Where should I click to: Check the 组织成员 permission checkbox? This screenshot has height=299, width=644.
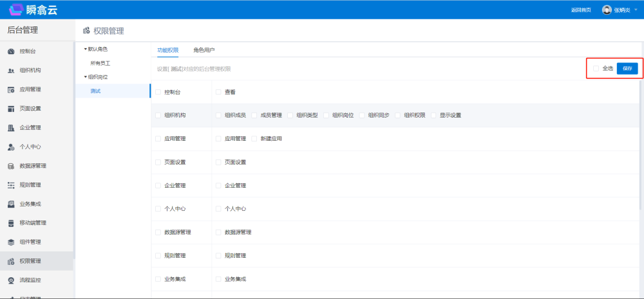click(x=218, y=115)
